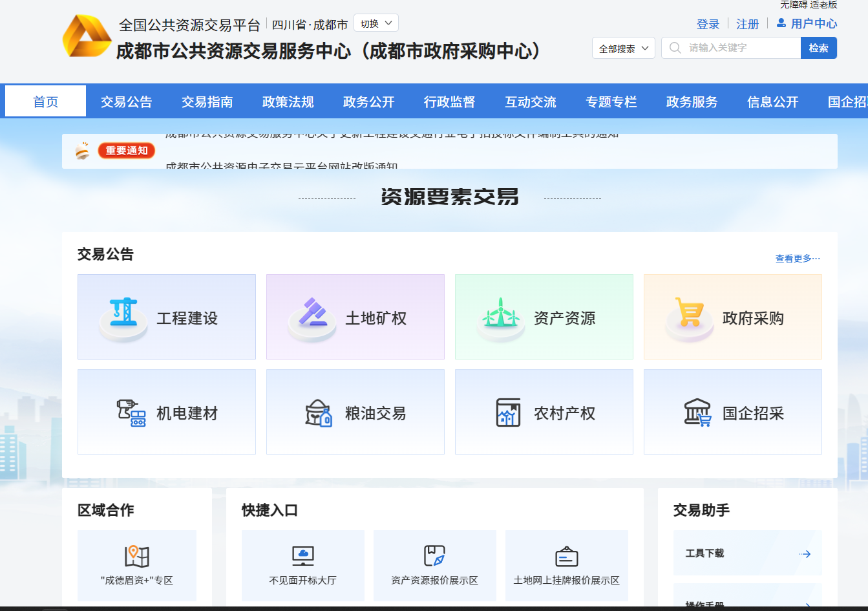Open the 政策法规 menu
This screenshot has width=868, height=611.
288,101
